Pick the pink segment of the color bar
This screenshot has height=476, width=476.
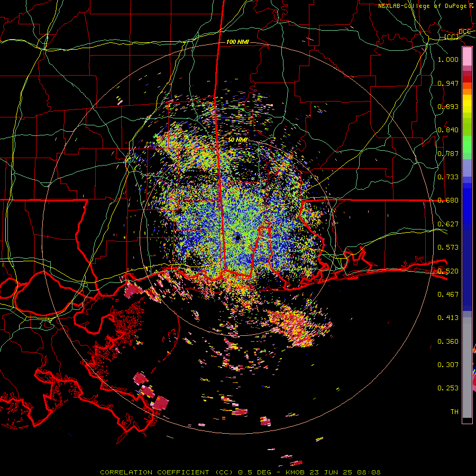pos(467,57)
